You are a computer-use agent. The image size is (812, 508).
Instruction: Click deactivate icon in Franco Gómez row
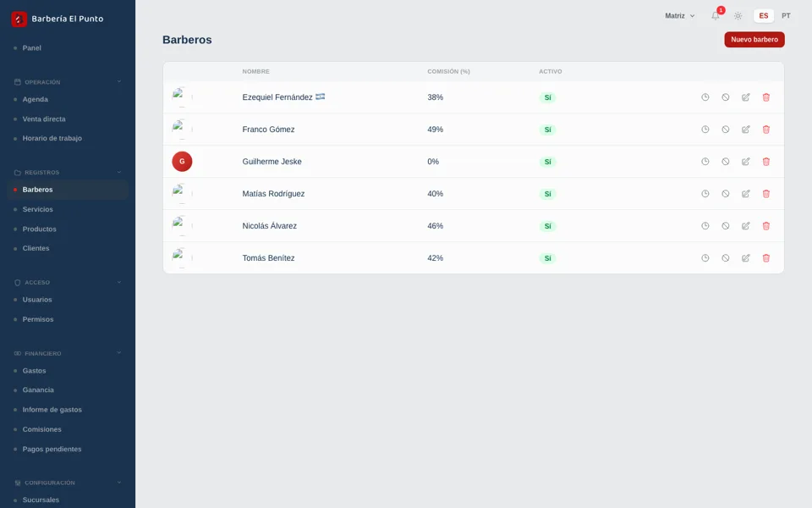click(x=726, y=130)
